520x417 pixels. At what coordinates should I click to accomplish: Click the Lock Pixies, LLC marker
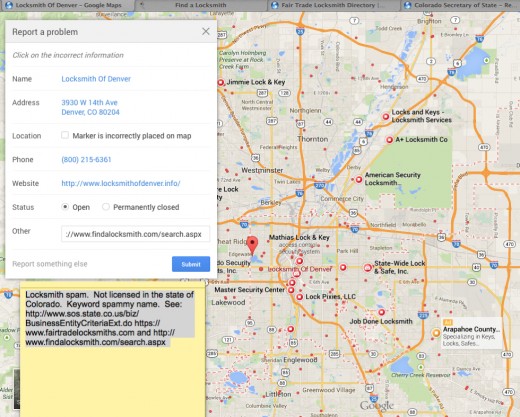coord(299,297)
